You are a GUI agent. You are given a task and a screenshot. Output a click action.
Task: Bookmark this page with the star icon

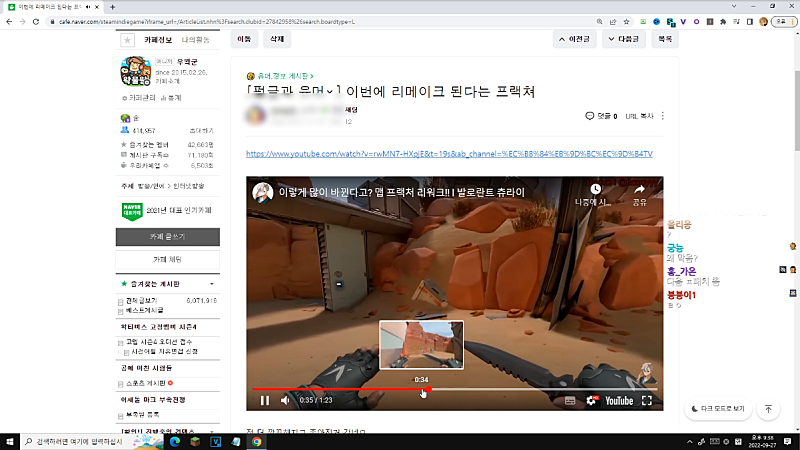tap(627, 22)
